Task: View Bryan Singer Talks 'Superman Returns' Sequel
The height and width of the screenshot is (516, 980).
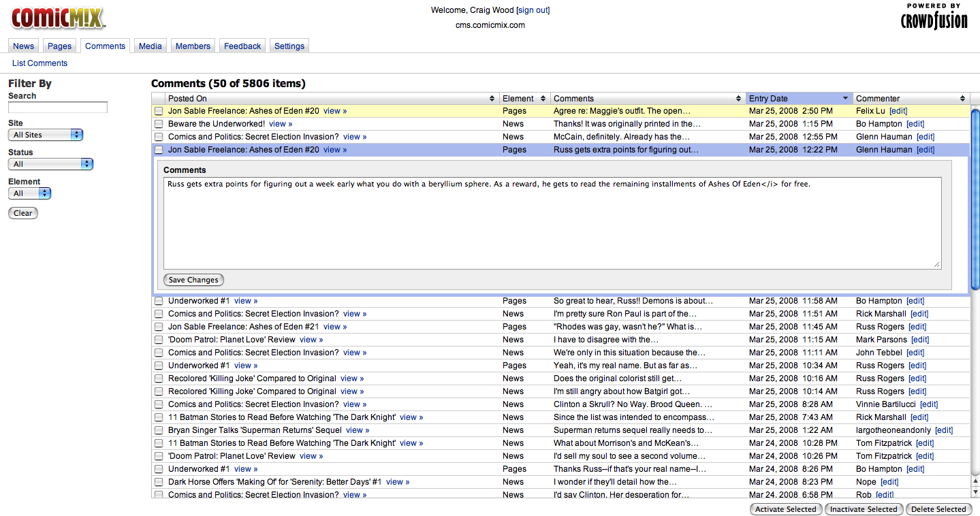Action: pyautogui.click(x=358, y=430)
